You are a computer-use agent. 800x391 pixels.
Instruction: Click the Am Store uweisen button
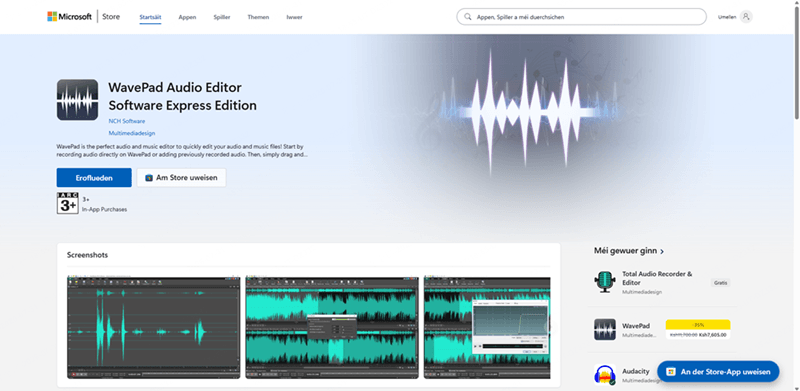click(x=182, y=178)
